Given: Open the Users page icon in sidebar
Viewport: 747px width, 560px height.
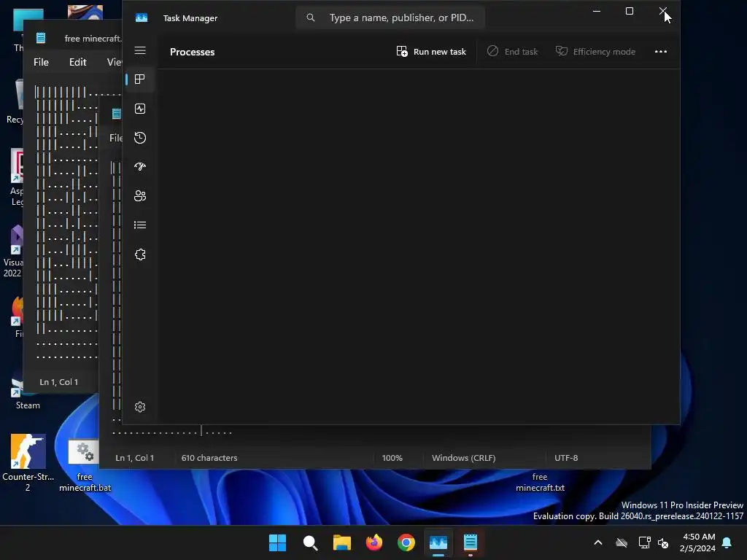Looking at the screenshot, I should [x=140, y=195].
